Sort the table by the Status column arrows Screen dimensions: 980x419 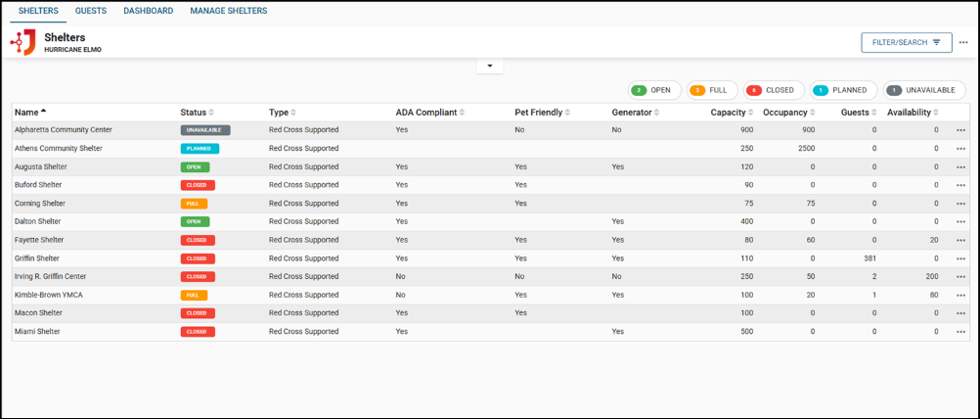211,113
